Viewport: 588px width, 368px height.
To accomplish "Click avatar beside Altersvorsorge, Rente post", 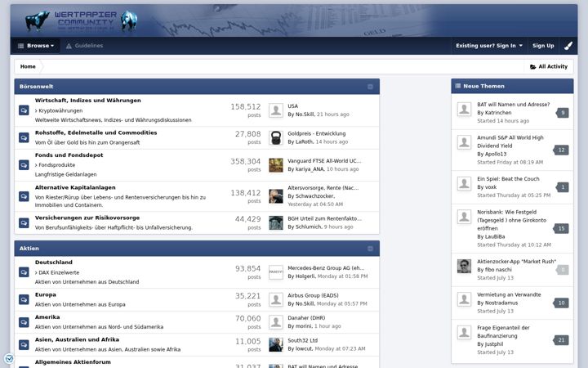I will coord(276,196).
